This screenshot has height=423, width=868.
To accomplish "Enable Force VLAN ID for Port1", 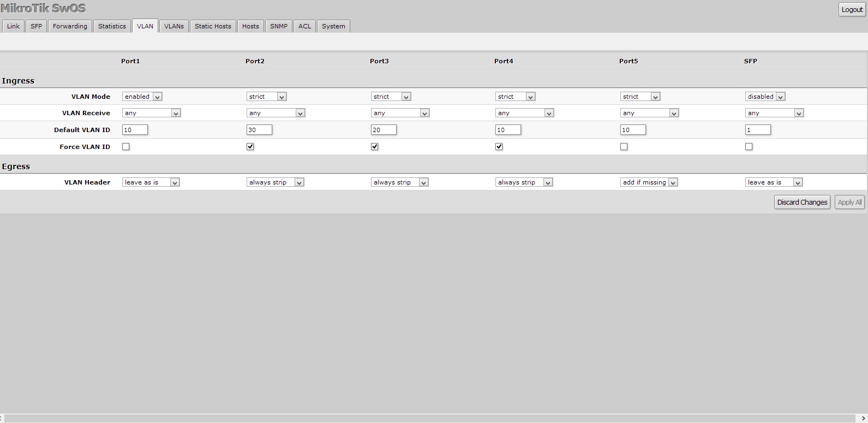I will (126, 147).
